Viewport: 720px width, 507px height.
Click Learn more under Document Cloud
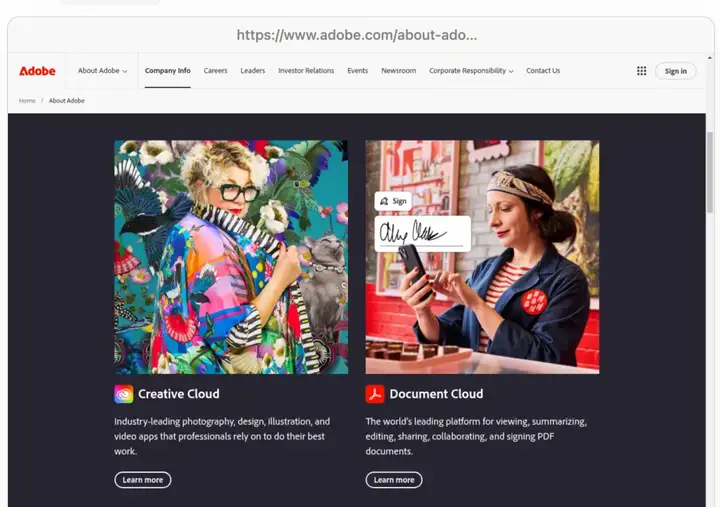point(394,480)
